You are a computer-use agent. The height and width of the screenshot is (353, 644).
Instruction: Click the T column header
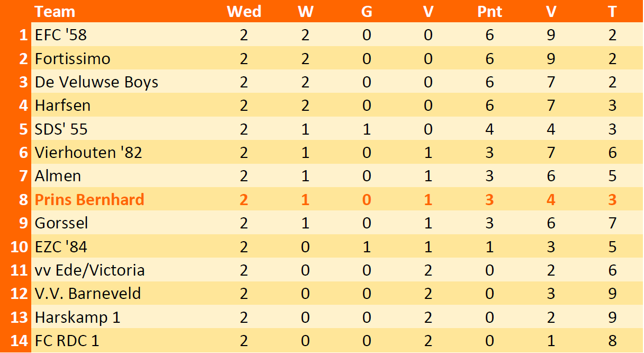pos(612,12)
